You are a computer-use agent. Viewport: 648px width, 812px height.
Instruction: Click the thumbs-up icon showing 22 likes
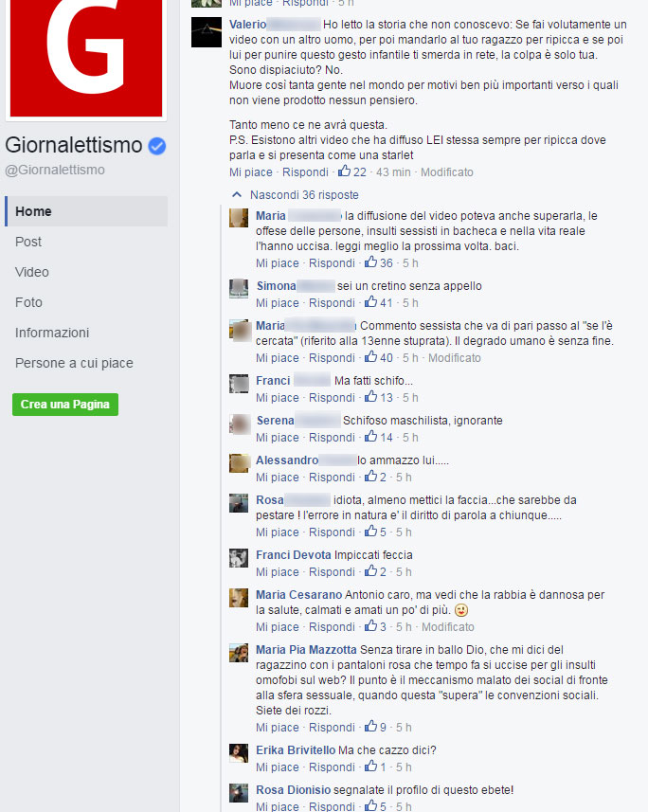tap(345, 171)
